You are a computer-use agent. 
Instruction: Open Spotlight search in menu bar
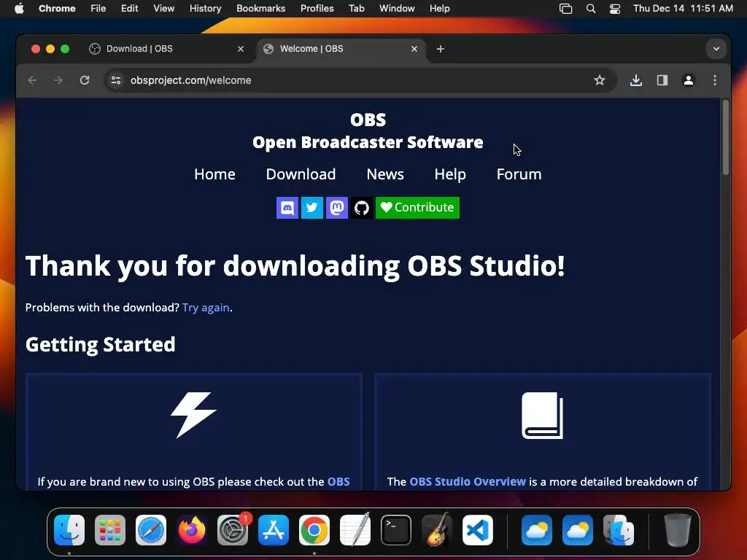591,9
